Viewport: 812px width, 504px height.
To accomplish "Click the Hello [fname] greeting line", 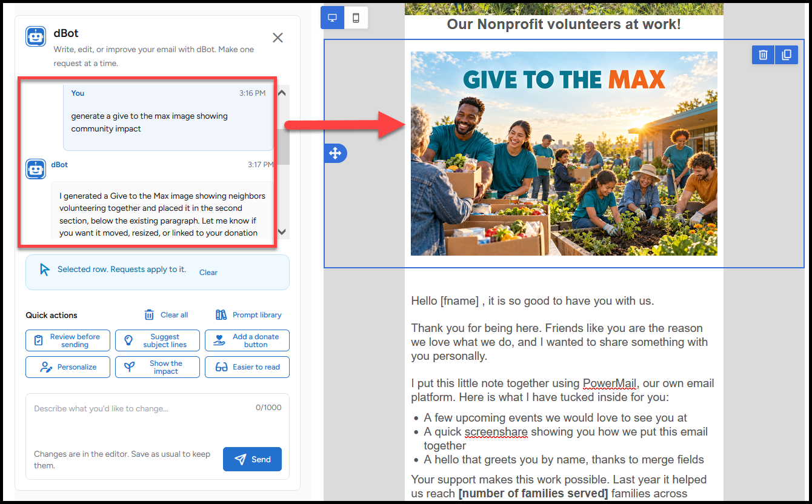I will [533, 300].
